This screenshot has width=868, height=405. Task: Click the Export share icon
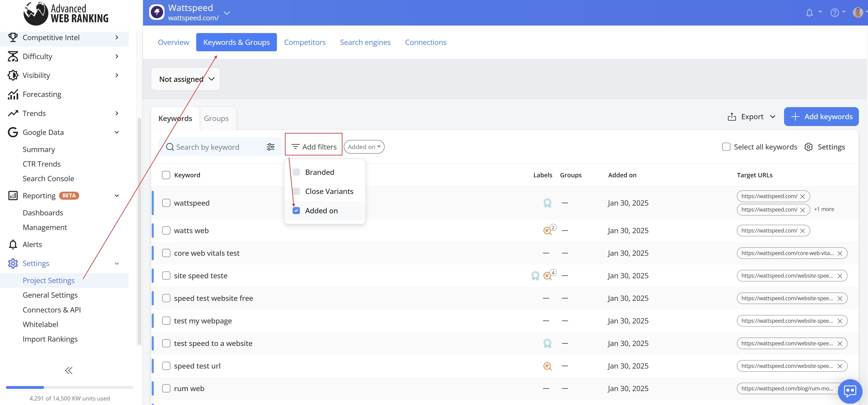[732, 116]
